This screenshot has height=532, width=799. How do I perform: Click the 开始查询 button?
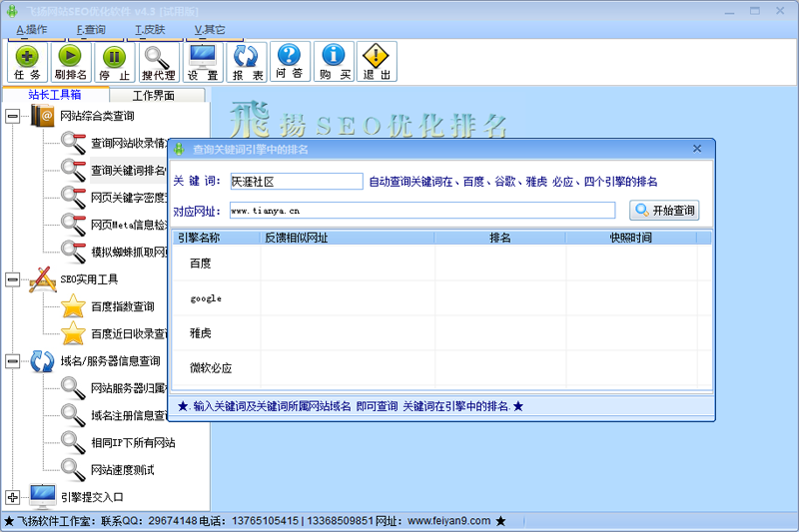[x=664, y=211]
